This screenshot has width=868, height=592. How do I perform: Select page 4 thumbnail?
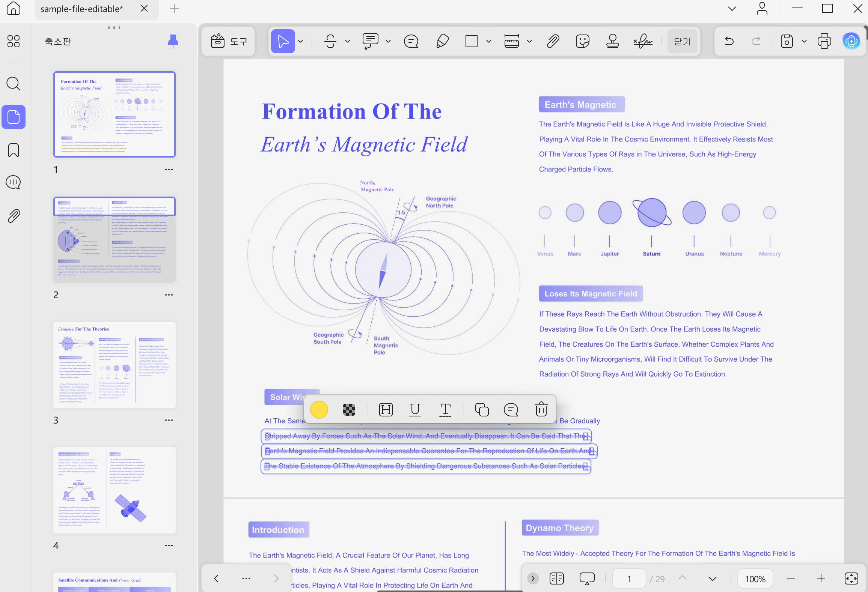[x=115, y=490]
